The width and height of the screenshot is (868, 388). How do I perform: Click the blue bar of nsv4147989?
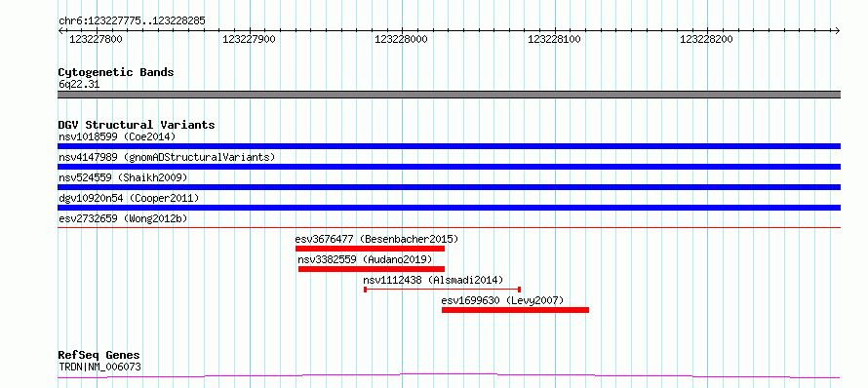(449, 167)
